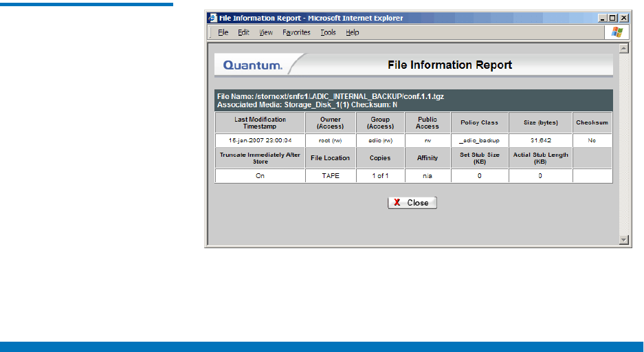The width and height of the screenshot is (644, 352).
Task: Click the rw public access cell
Action: [428, 140]
